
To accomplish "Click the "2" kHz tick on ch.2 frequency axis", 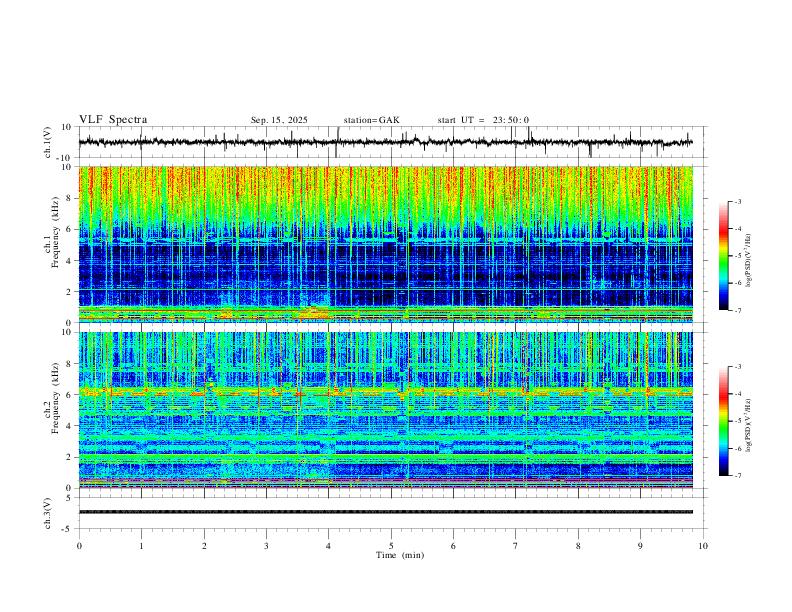I will tap(69, 457).
